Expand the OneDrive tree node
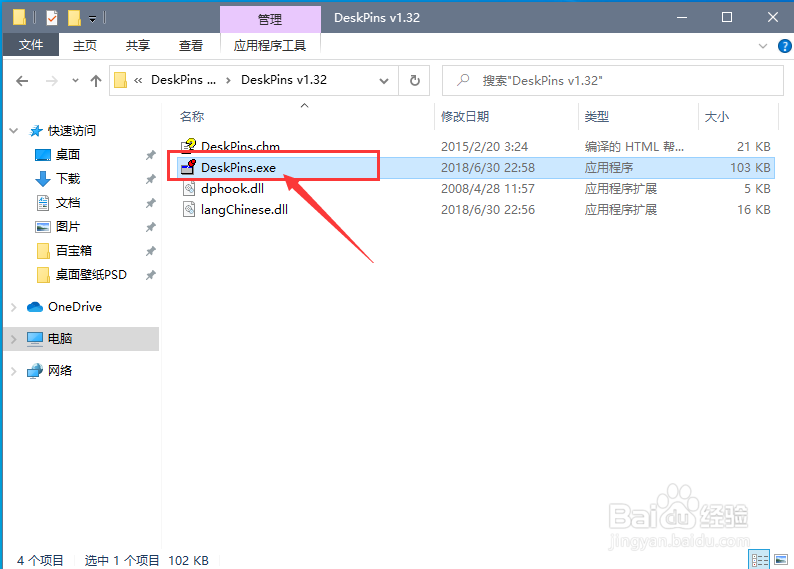This screenshot has width=794, height=569. pos(14,307)
